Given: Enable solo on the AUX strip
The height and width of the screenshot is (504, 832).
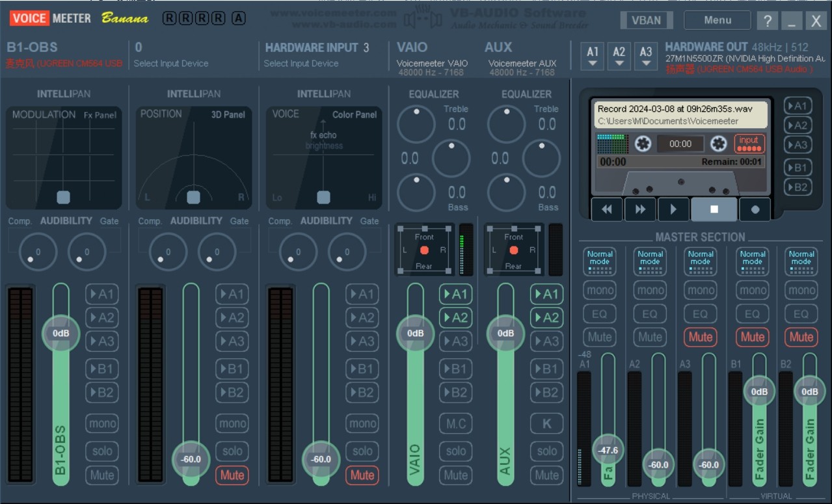Looking at the screenshot, I should pyautogui.click(x=546, y=451).
